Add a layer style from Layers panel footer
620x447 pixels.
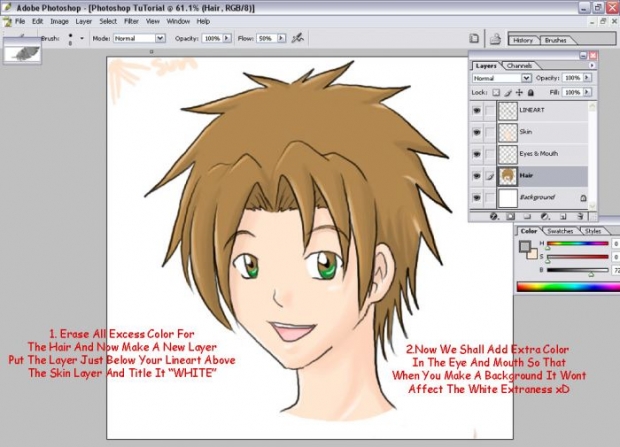pos(494,216)
